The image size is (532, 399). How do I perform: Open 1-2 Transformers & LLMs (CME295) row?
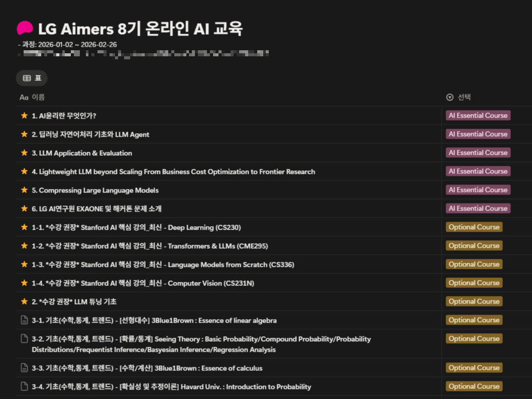(150, 246)
